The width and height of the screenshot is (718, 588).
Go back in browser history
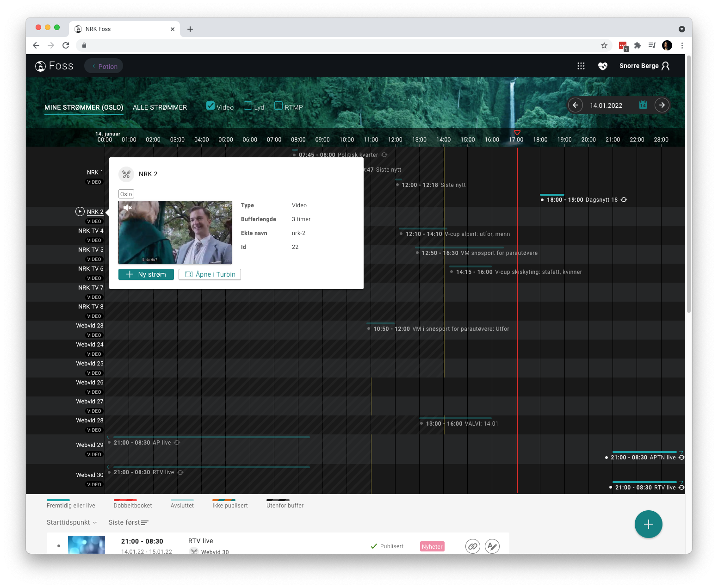tap(36, 45)
